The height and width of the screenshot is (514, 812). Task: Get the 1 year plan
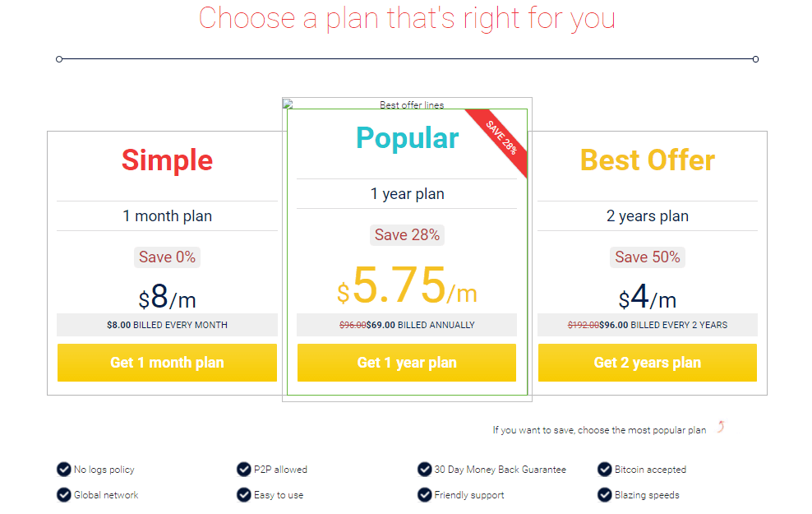[x=407, y=363]
